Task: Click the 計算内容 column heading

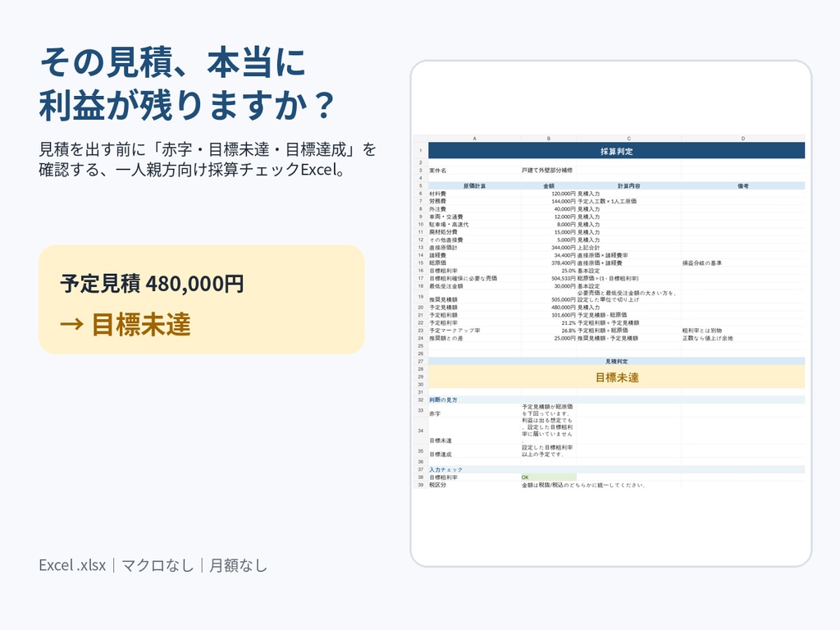Action: 628,186
